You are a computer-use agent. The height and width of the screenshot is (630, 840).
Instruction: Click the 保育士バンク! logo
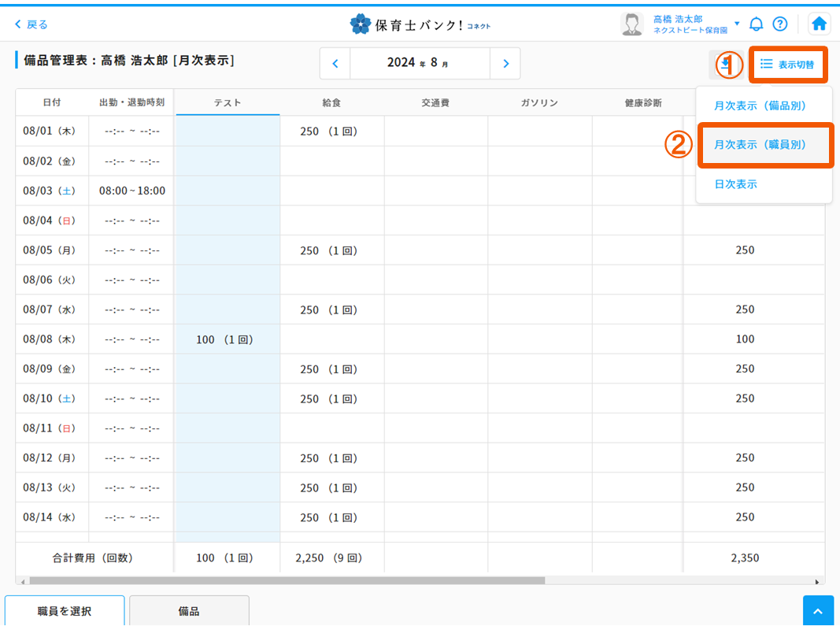pyautogui.click(x=420, y=24)
